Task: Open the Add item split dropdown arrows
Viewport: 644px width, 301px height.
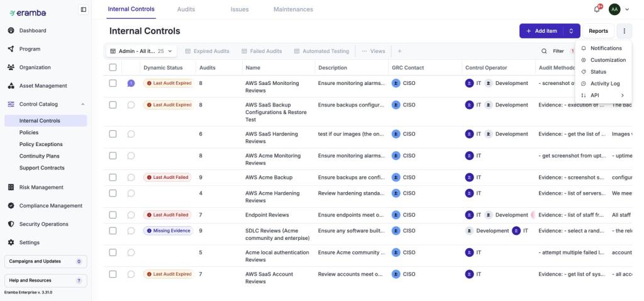Action: [571, 31]
